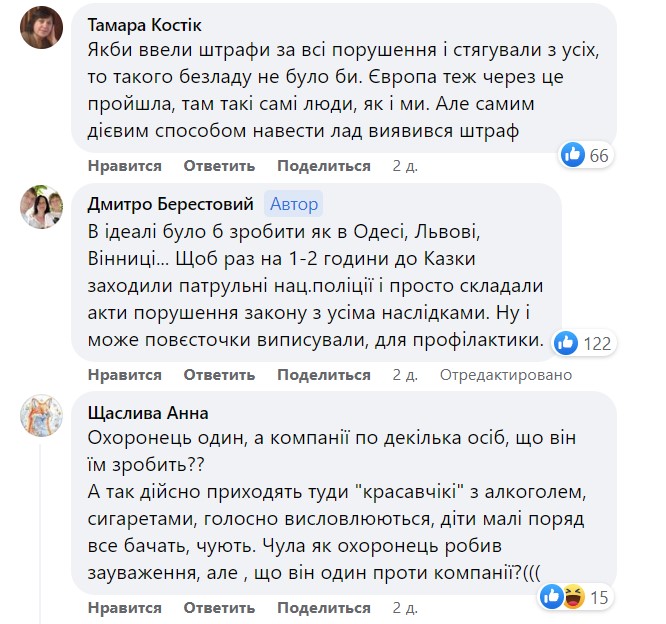Open Щаслива Анна's profile name link
Viewport: 666px width, 624px height.
click(x=147, y=412)
